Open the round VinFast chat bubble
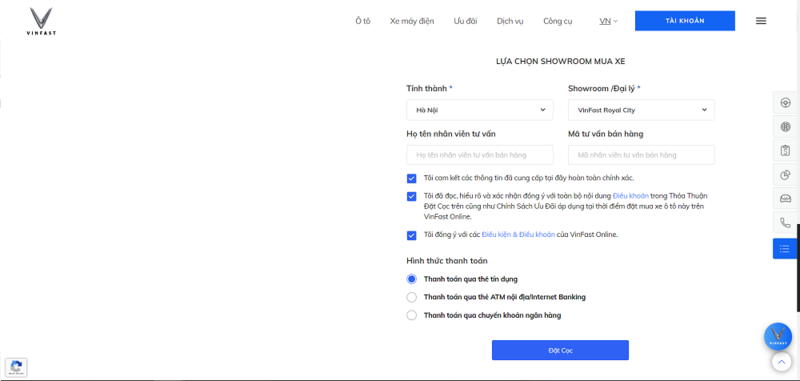Screen dimensions: 800x381 (778, 336)
